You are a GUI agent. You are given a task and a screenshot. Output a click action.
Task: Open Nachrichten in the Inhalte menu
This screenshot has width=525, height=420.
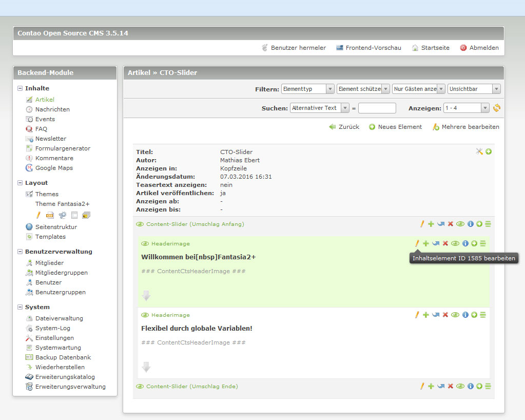click(x=52, y=109)
